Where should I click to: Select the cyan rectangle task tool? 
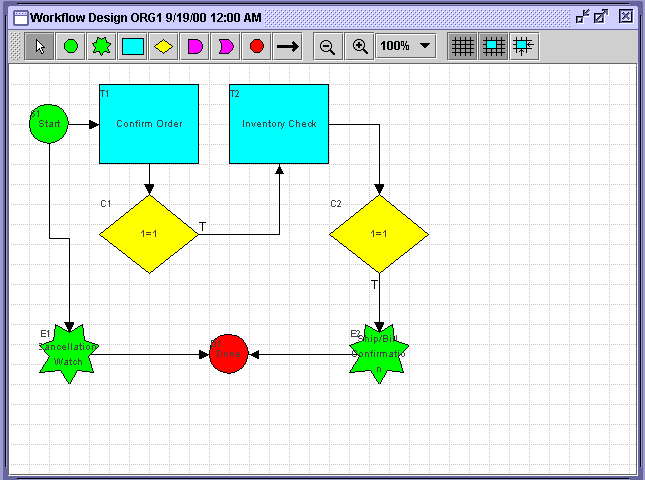[x=133, y=46]
